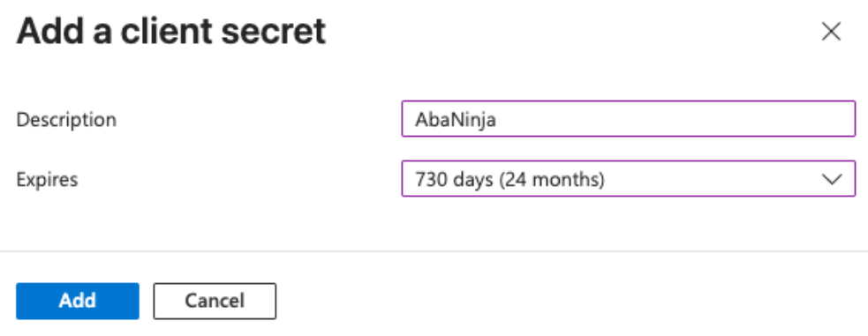Confirm adding the client secret
Screen dimensions: 868x336
click(78, 301)
